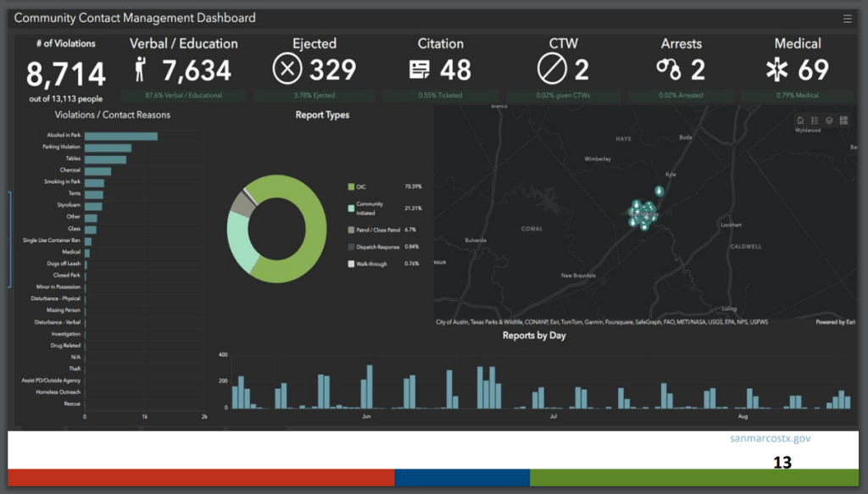This screenshot has width=868, height=494.
Task: Click the Arrests handcuffs icon
Action: click(668, 69)
